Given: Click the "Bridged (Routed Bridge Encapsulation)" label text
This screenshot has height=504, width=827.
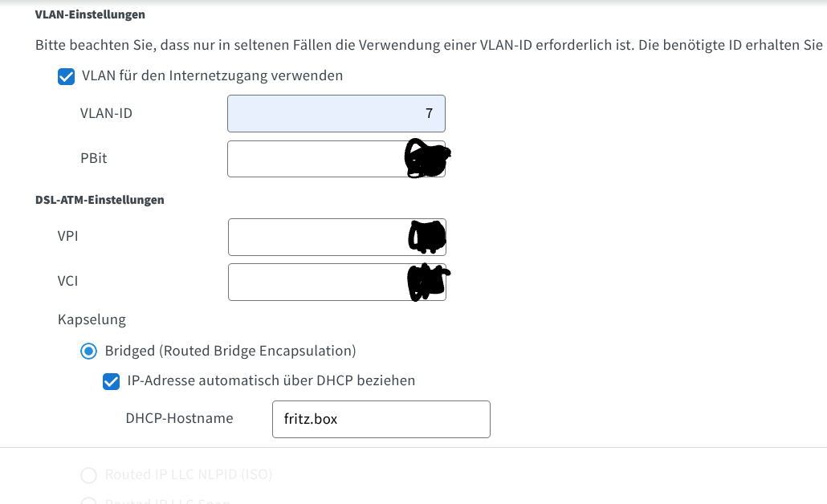Looking at the screenshot, I should tap(230, 351).
